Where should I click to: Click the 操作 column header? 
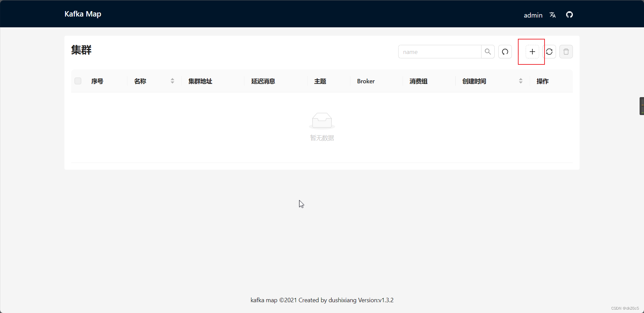click(543, 81)
